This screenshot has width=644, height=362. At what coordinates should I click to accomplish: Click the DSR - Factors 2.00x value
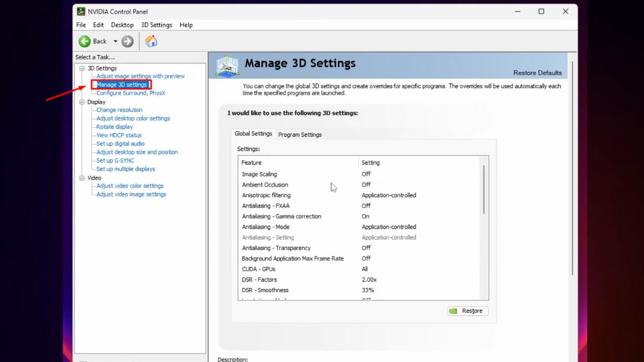[x=369, y=279]
